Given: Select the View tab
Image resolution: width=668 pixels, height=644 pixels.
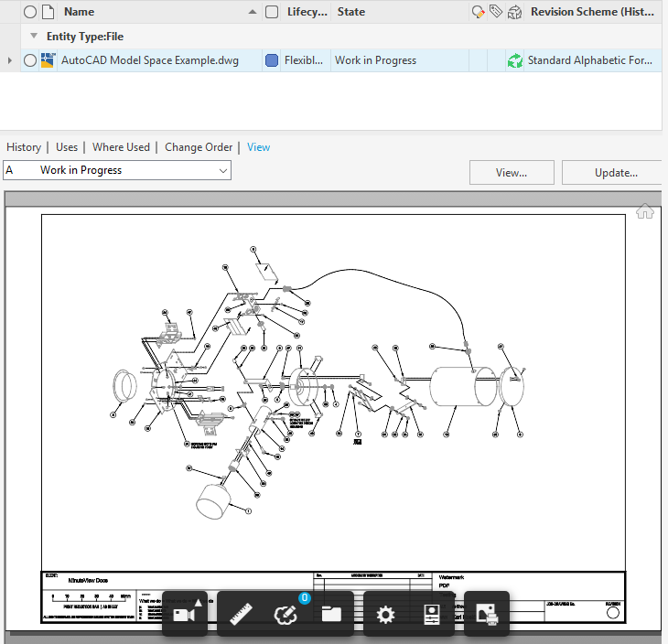Looking at the screenshot, I should coord(258,147).
